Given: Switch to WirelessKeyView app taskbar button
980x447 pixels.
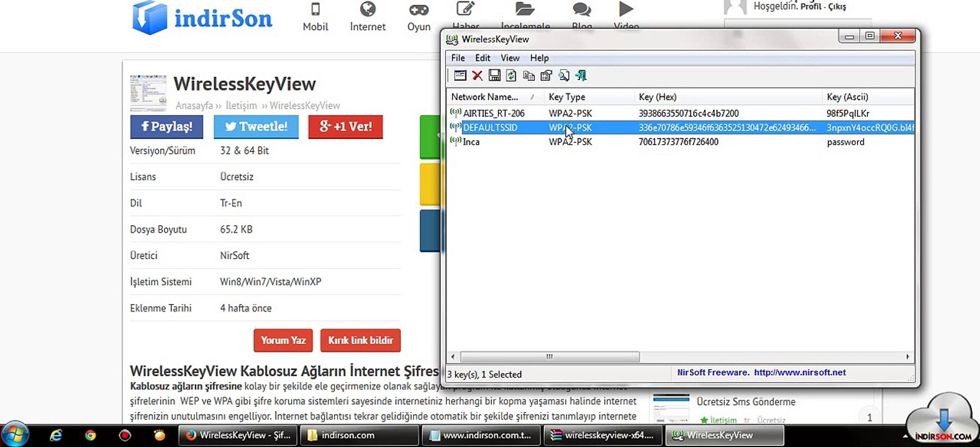Looking at the screenshot, I should (x=725, y=435).
